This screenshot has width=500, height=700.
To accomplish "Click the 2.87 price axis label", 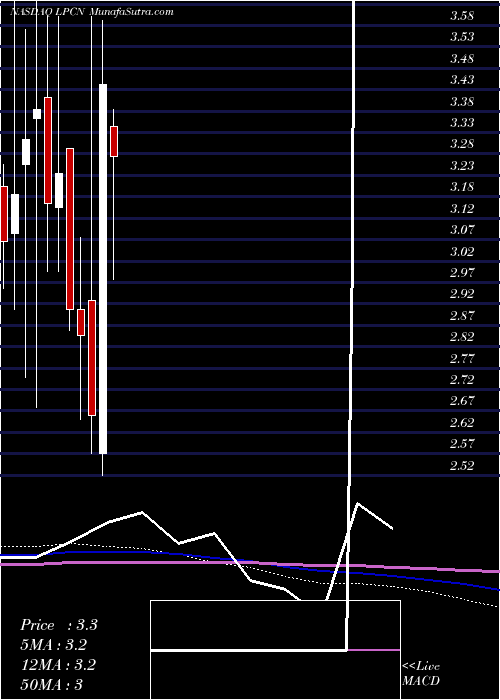I will [462, 315].
